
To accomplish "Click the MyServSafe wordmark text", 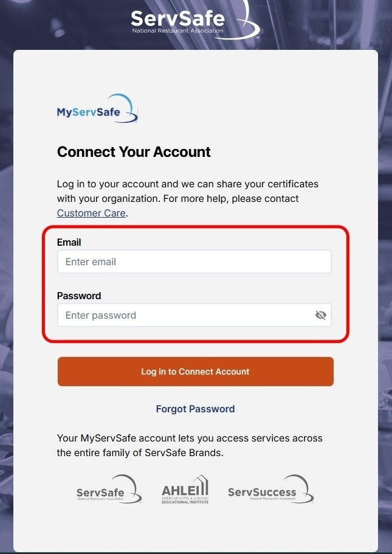I will [x=88, y=112].
